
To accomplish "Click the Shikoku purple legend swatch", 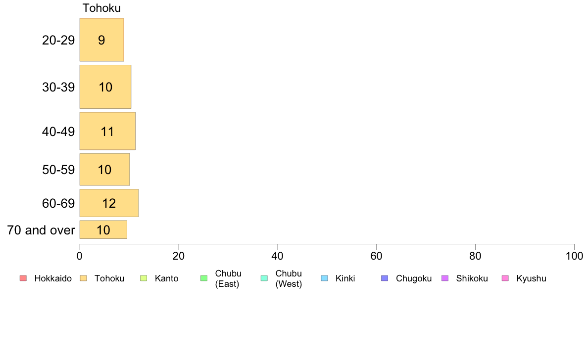I will [x=445, y=278].
